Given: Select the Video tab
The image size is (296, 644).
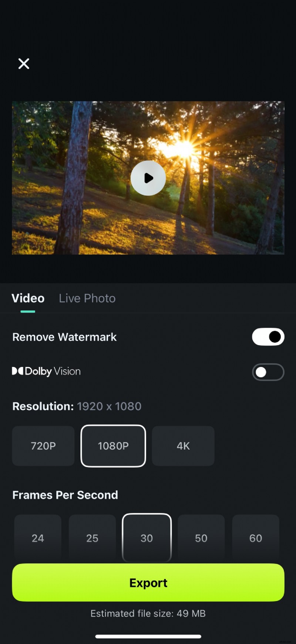Looking at the screenshot, I should click(28, 298).
